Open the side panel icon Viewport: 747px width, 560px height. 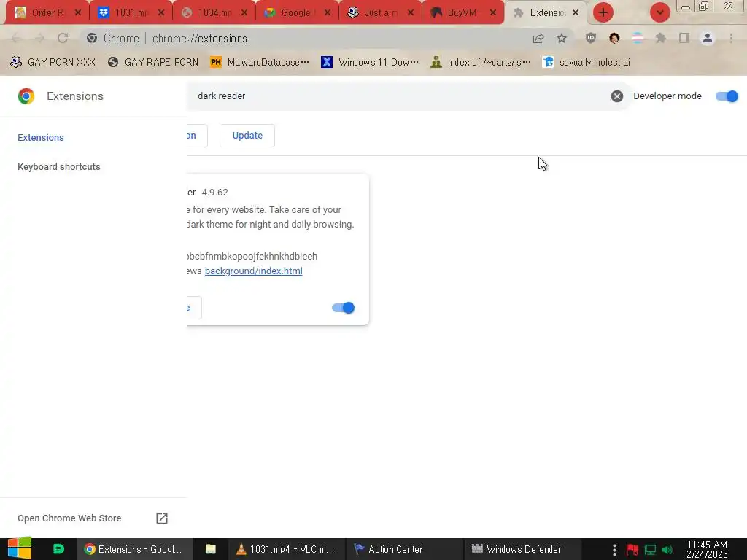[684, 38]
